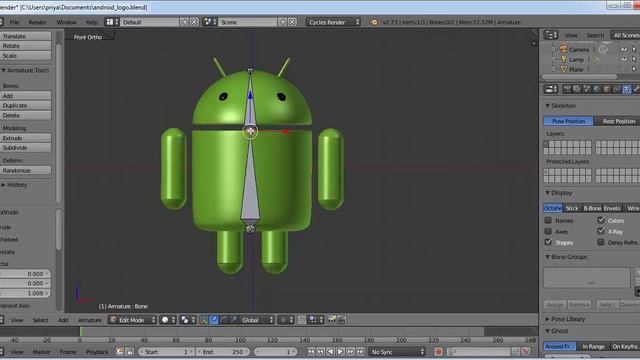640x360 pixels.
Task: Click the properties editor type icon
Action: (x=551, y=89)
